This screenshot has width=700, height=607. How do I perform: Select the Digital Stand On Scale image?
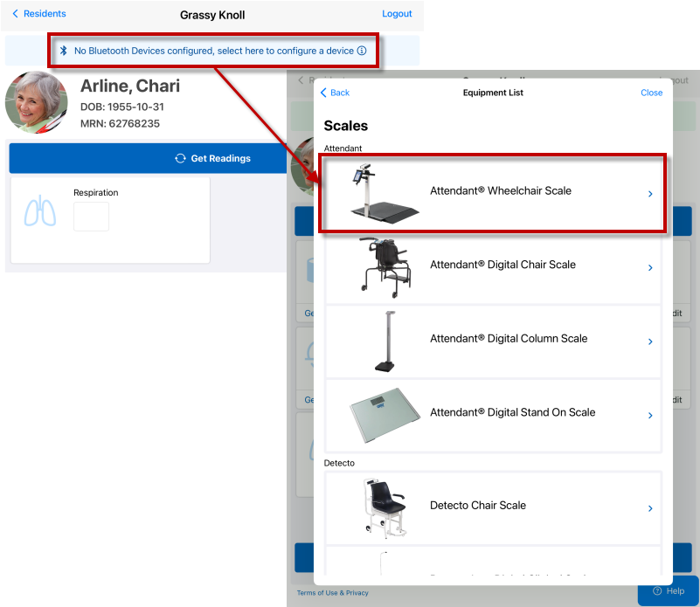pos(385,415)
